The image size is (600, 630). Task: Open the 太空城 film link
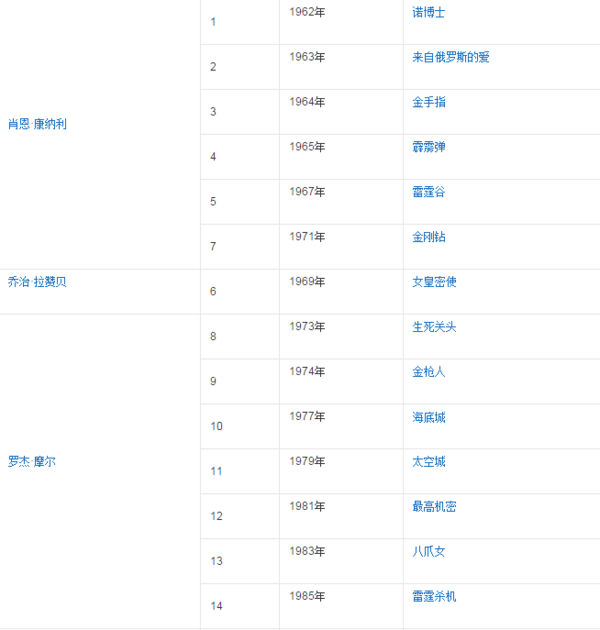pyautogui.click(x=428, y=462)
